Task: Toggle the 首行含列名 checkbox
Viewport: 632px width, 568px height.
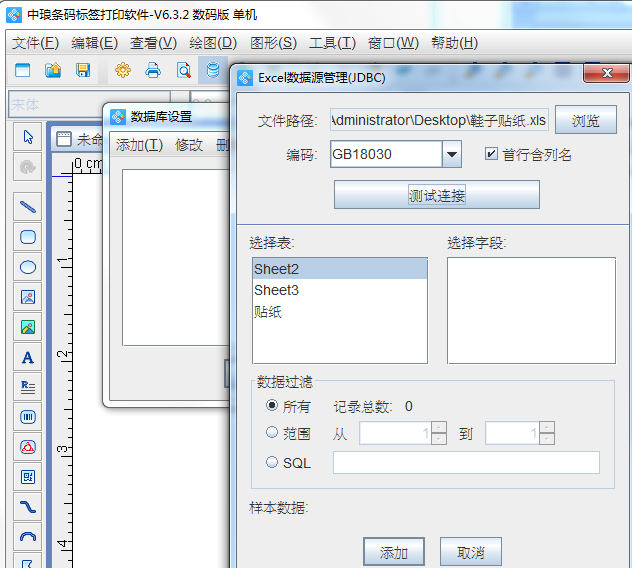Action: click(x=491, y=154)
